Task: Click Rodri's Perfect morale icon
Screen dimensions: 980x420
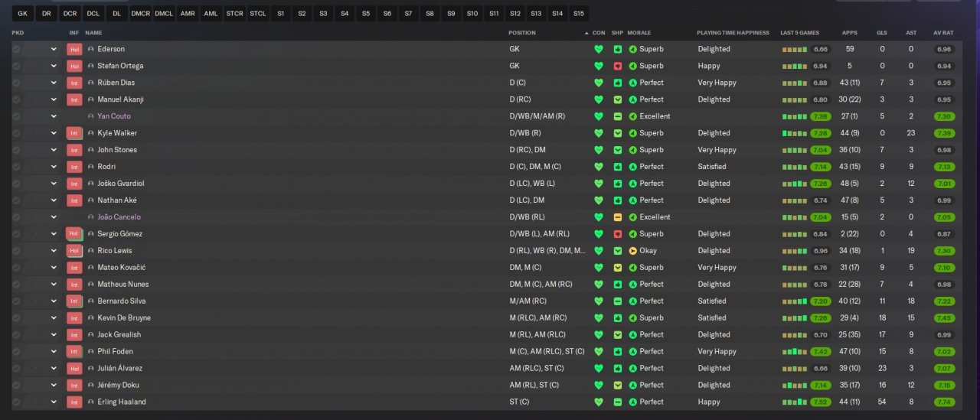Action: 633,167
